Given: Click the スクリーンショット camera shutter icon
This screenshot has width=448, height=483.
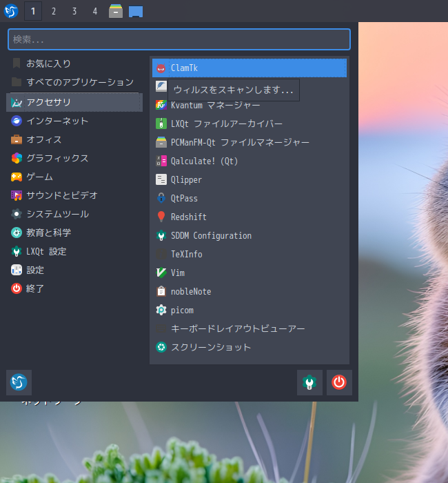Looking at the screenshot, I should (161, 347).
